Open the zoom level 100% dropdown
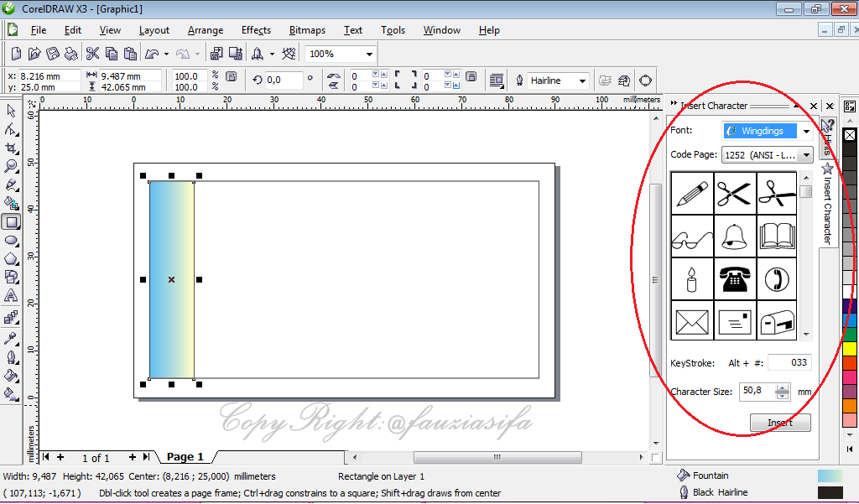The height and width of the screenshot is (504, 859). [369, 54]
